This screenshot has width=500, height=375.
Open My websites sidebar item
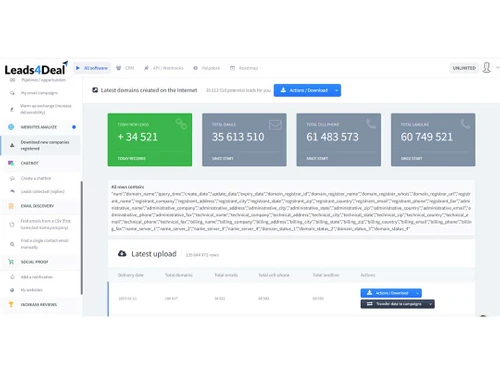pyautogui.click(x=32, y=290)
